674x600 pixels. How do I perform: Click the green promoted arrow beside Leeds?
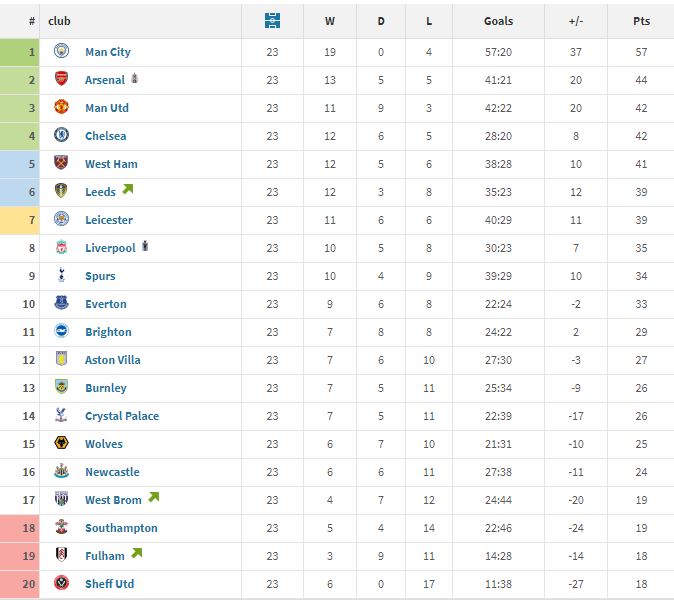point(128,189)
